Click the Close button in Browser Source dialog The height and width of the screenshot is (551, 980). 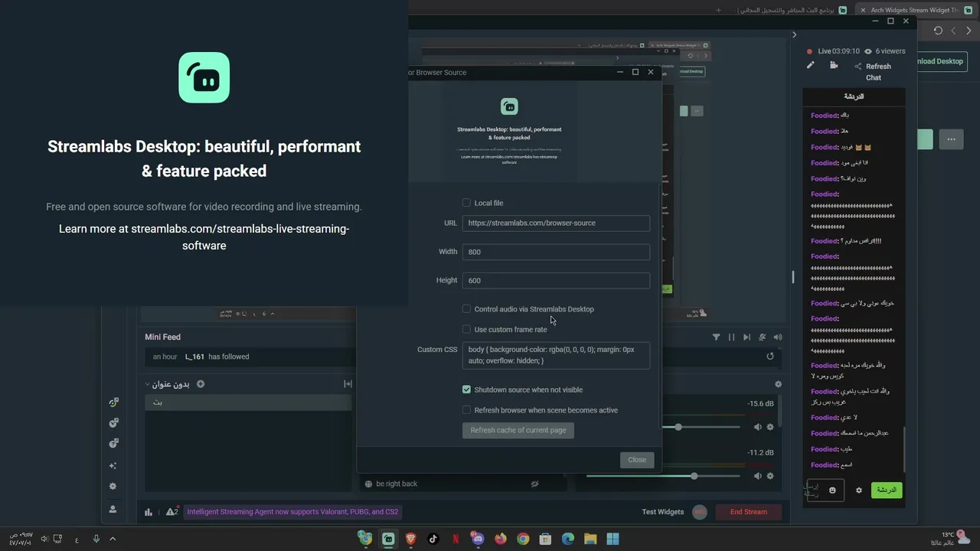[637, 460]
